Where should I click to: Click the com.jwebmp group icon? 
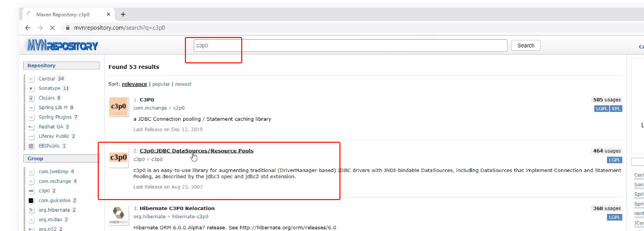coord(31,171)
